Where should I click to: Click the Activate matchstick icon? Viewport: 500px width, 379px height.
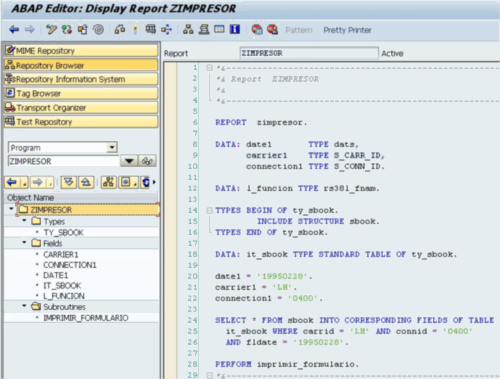[135, 30]
